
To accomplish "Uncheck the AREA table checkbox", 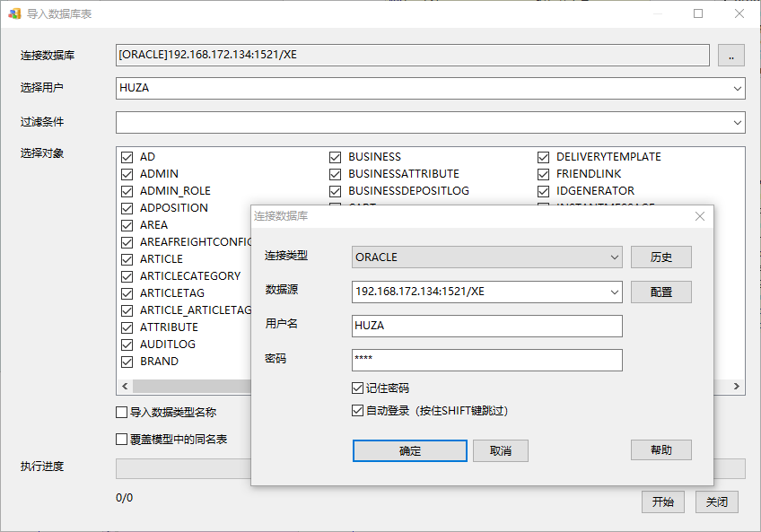I will point(127,225).
